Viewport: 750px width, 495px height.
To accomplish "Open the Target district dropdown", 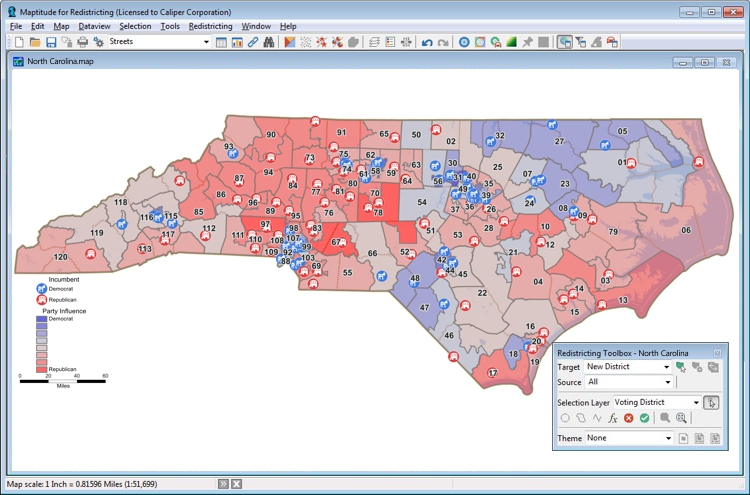I will pos(667,367).
